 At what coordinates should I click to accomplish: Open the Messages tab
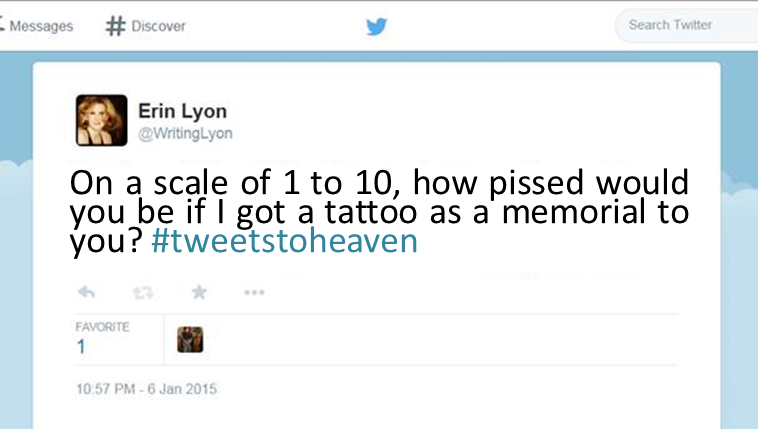coord(37,26)
